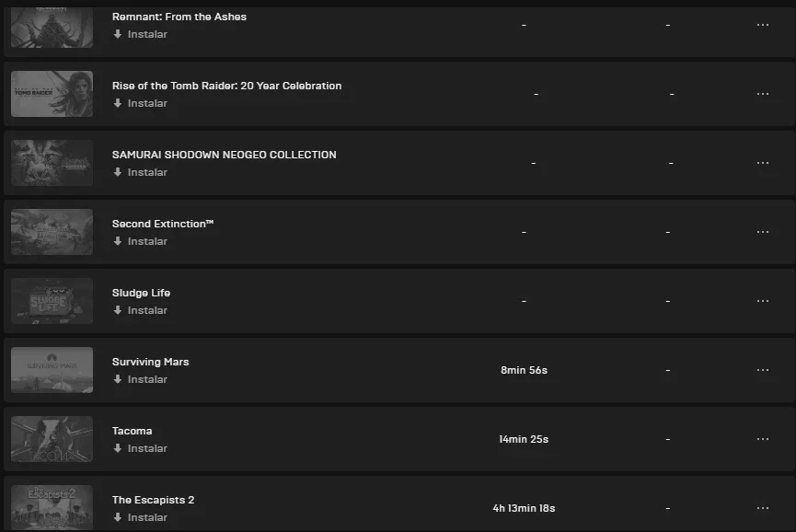796x532 pixels.
Task: Open the three-dot menu for Sludge Life
Action: (x=763, y=301)
